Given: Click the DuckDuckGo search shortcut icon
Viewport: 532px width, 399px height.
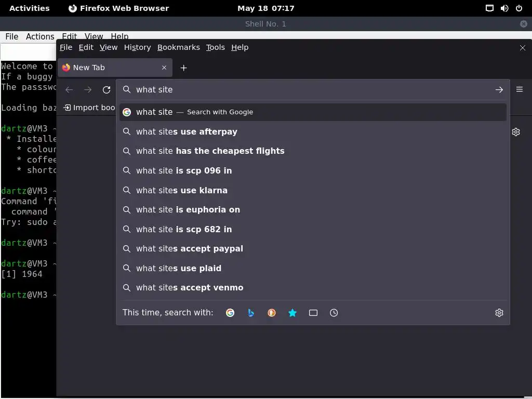Looking at the screenshot, I should click(271, 312).
